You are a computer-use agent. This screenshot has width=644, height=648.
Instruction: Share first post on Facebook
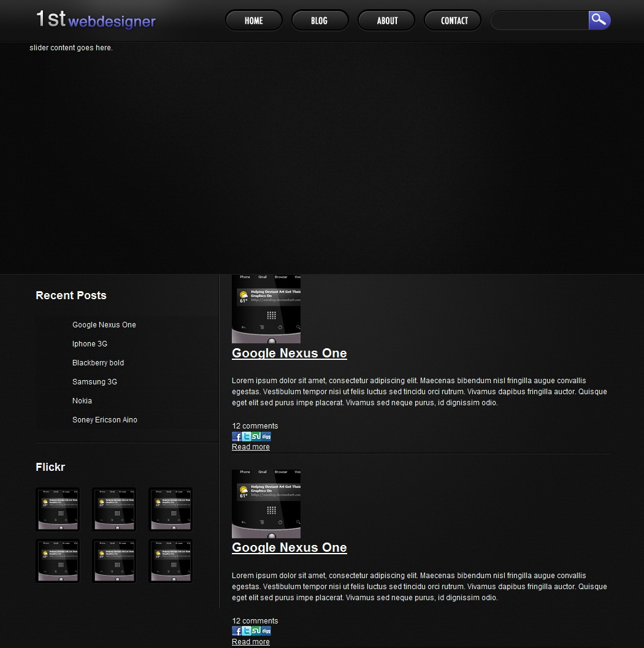[237, 436]
